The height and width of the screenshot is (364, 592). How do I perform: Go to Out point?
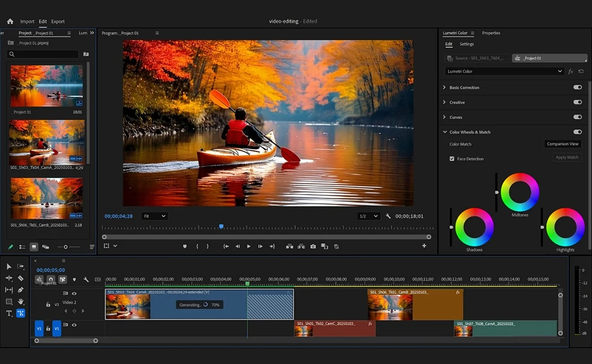tap(272, 246)
